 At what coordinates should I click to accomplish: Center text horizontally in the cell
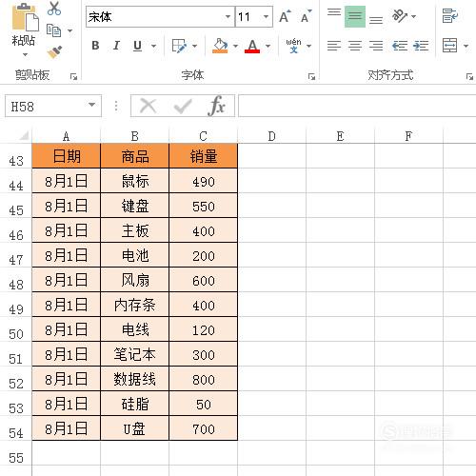(x=355, y=46)
